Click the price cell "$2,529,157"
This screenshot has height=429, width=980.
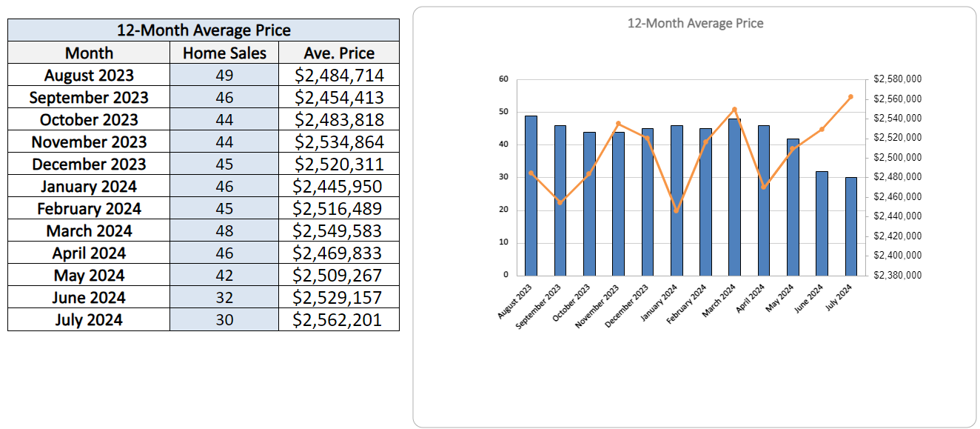339,297
